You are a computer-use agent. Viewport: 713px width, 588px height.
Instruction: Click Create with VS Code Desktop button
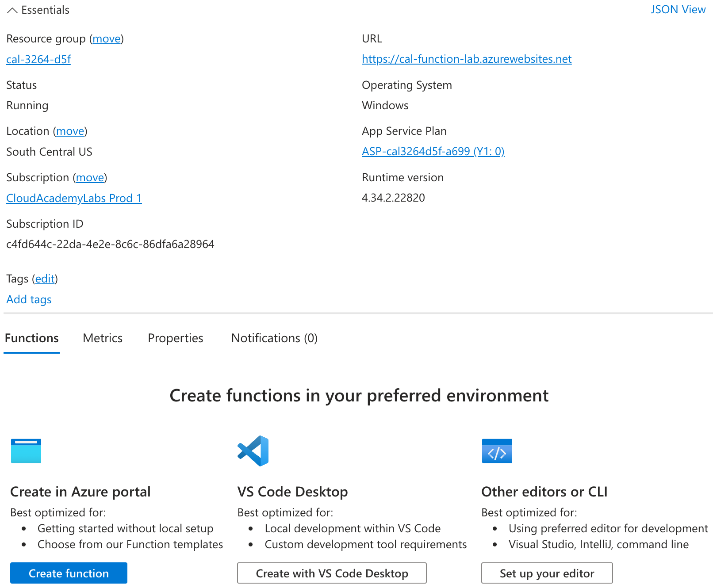click(332, 573)
